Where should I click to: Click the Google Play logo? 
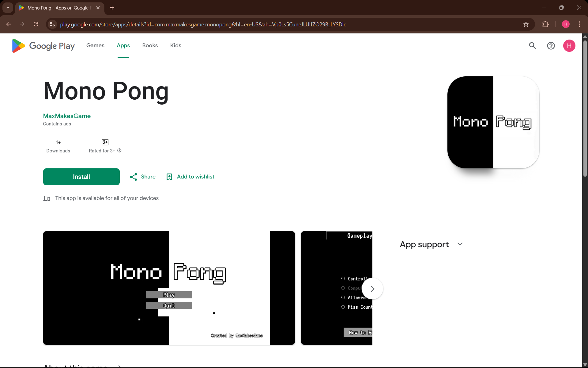point(43,46)
